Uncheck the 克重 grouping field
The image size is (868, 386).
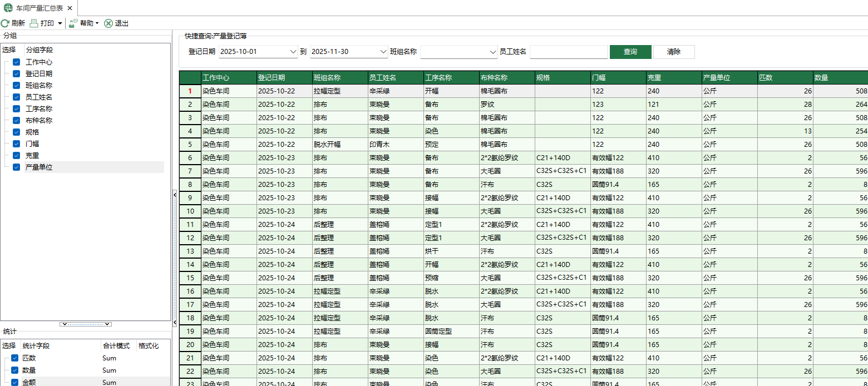(16, 155)
